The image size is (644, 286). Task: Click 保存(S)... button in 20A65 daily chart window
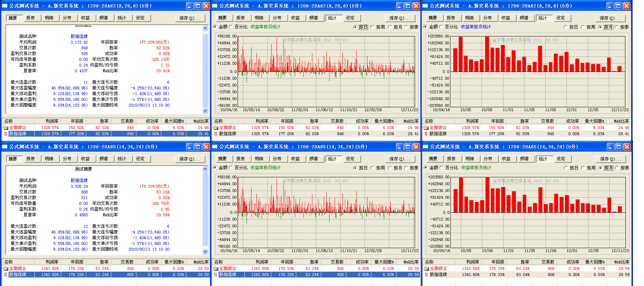(x=400, y=159)
